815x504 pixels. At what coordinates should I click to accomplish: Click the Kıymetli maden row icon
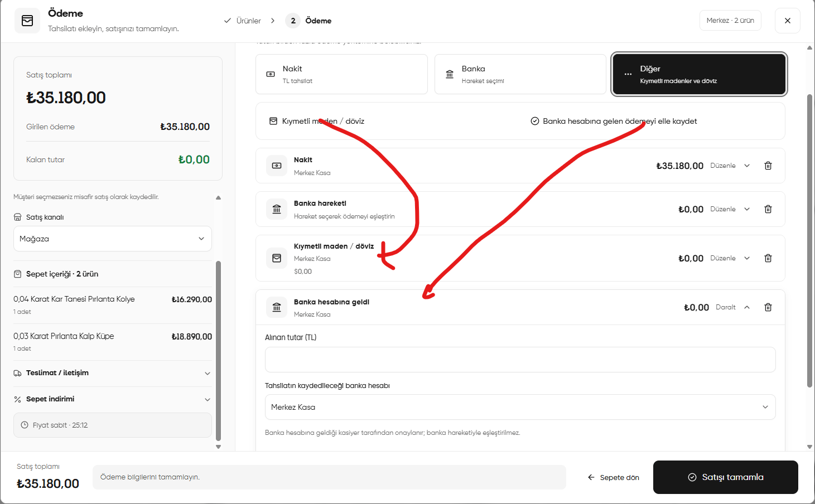[x=277, y=258]
